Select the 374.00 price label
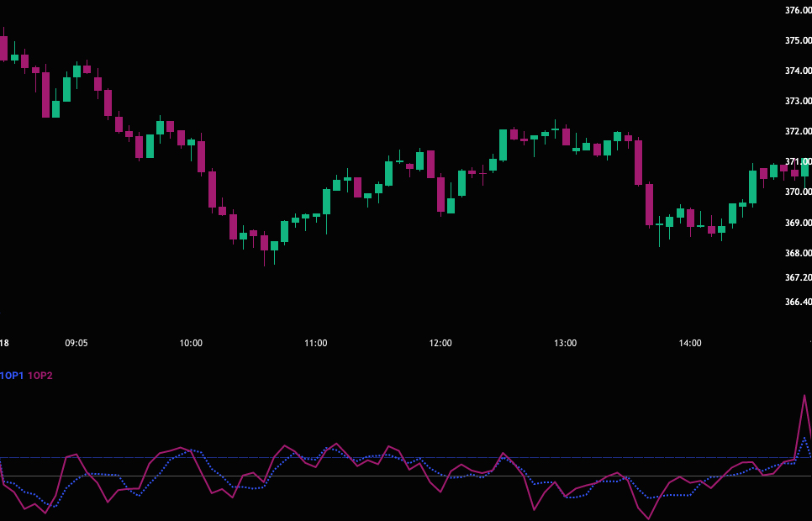Screen dimensions: 812x521 [798, 71]
